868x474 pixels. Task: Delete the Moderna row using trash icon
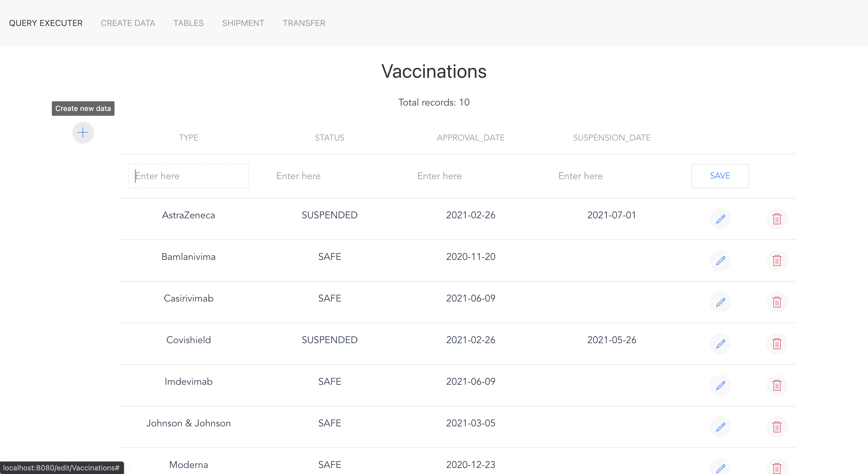click(x=777, y=468)
